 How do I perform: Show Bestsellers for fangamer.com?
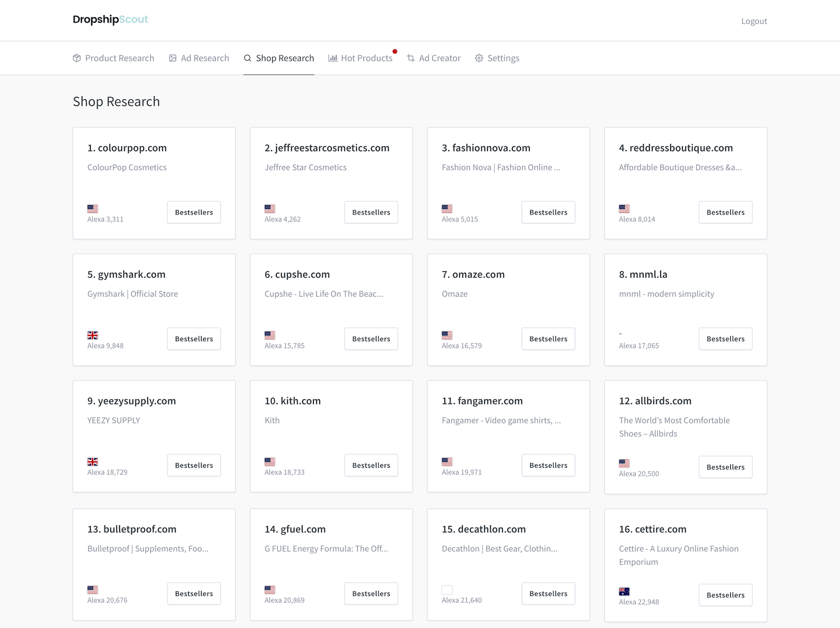(548, 466)
